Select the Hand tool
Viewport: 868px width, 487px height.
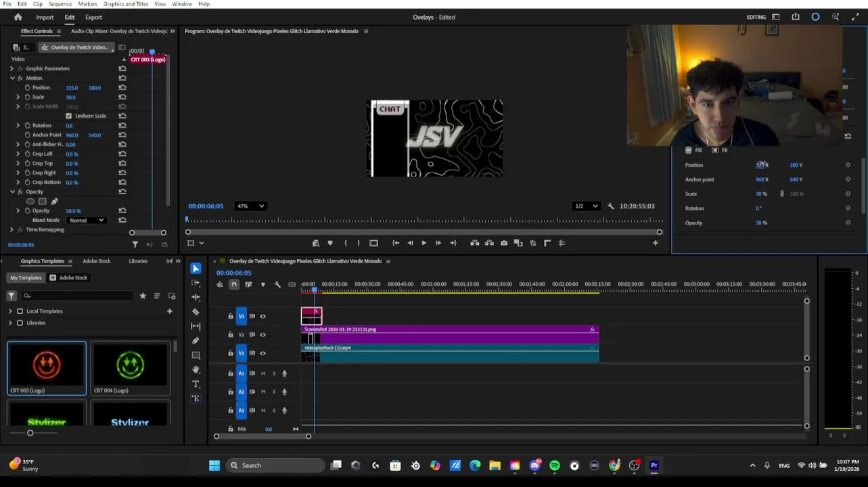click(196, 369)
